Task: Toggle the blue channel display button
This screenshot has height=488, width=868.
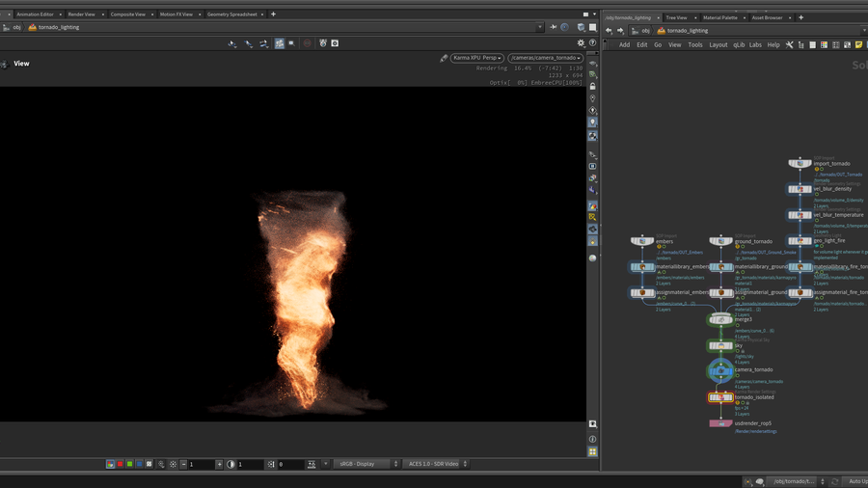Action: (x=139, y=464)
